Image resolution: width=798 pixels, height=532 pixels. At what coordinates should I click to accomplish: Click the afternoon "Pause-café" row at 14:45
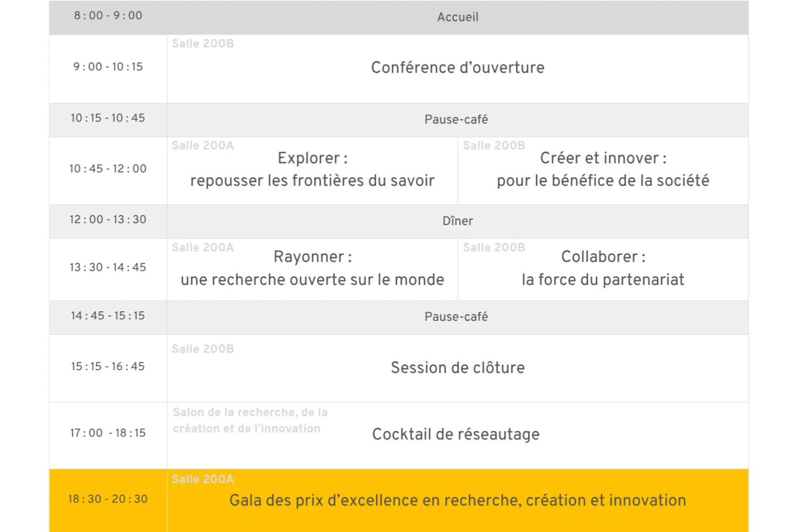pyautogui.click(x=456, y=317)
